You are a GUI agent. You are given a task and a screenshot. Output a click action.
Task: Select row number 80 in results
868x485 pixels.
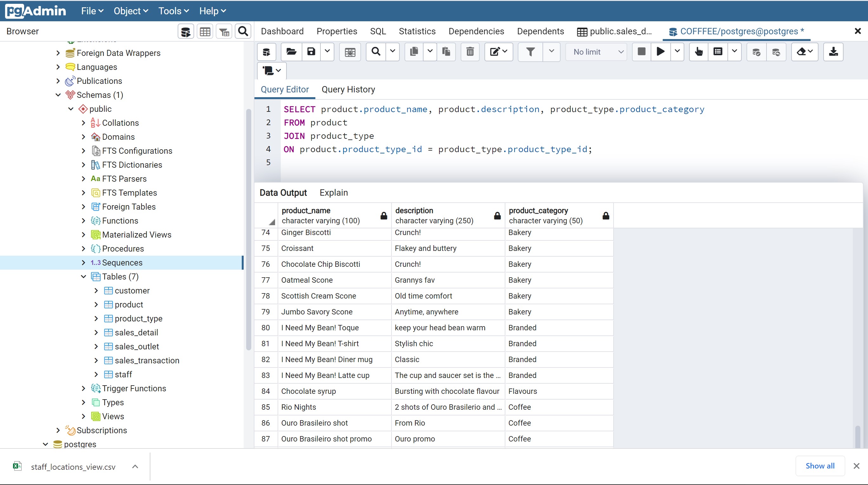(266, 327)
